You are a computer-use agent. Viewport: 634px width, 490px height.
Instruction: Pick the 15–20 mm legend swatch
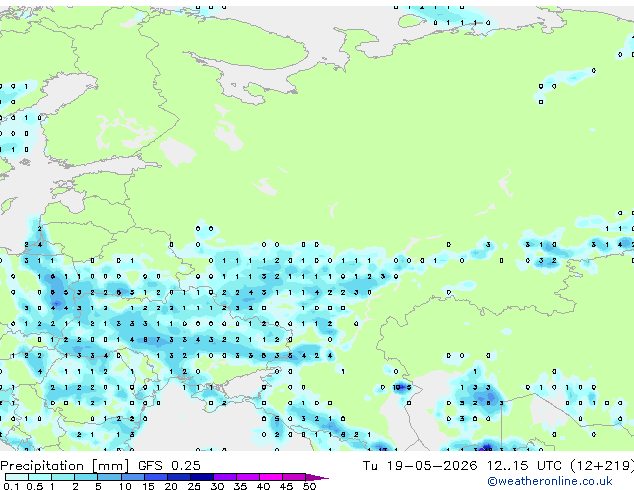tap(156, 477)
